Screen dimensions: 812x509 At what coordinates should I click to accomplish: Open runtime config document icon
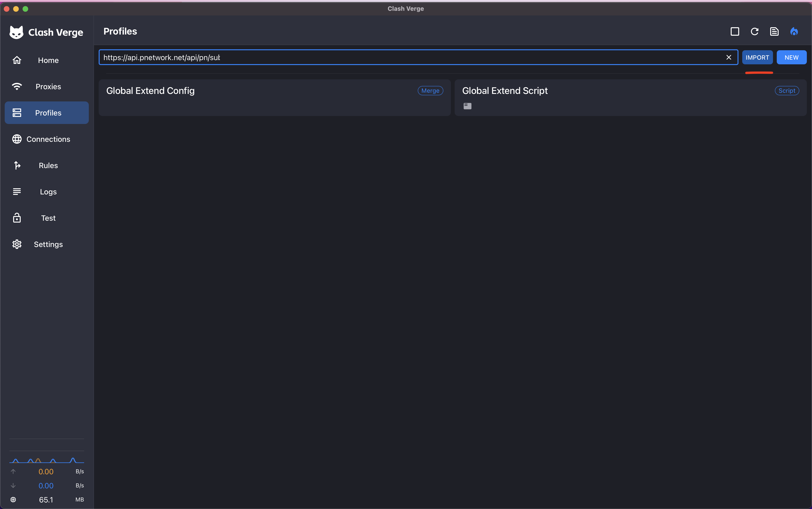(x=774, y=32)
